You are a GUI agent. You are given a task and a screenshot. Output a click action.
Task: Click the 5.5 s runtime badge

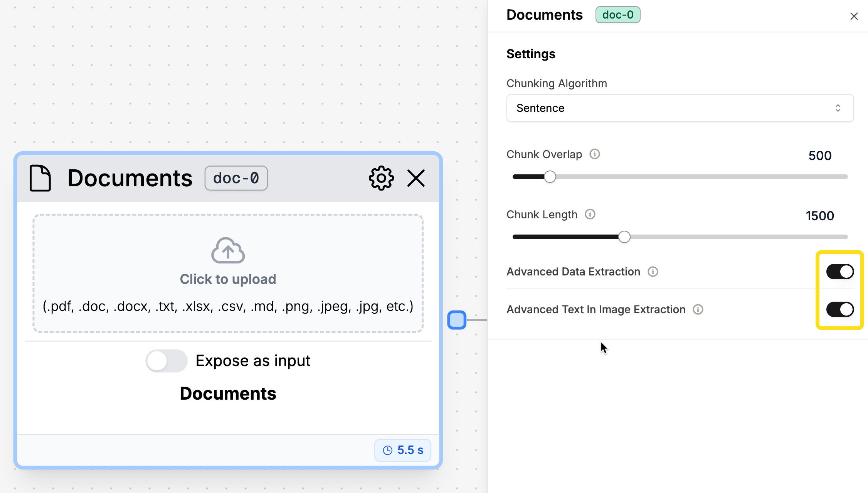(x=402, y=450)
